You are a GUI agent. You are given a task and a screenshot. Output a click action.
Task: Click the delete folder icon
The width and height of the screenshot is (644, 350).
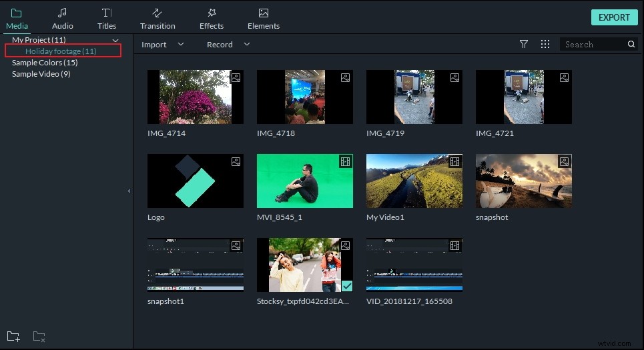[x=39, y=337]
